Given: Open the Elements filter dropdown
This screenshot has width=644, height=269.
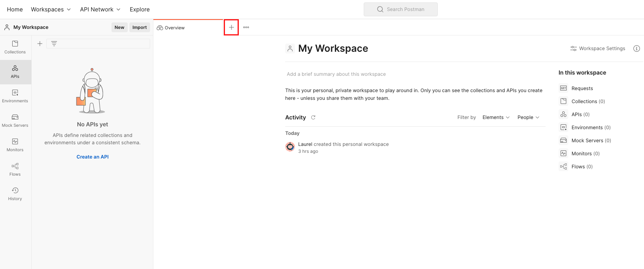Looking at the screenshot, I should 496,117.
